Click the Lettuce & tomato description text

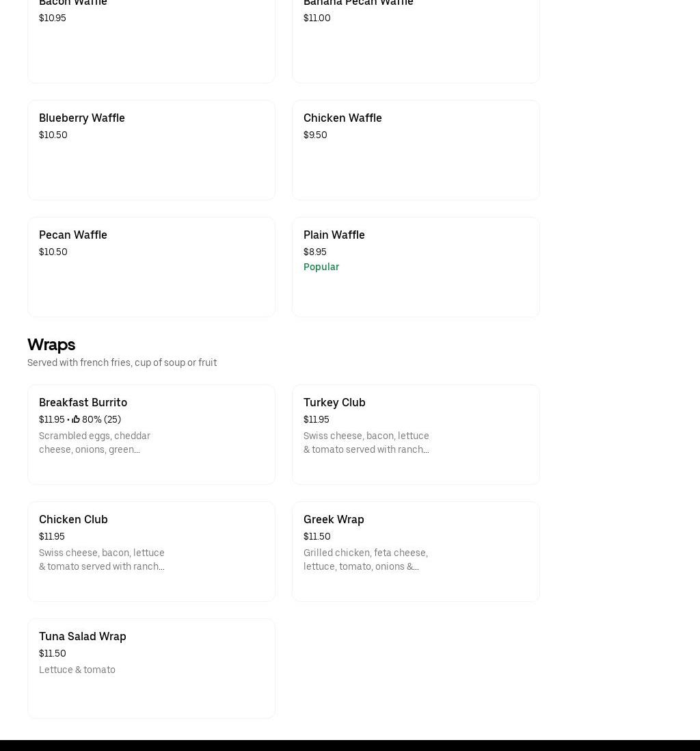[x=77, y=670]
